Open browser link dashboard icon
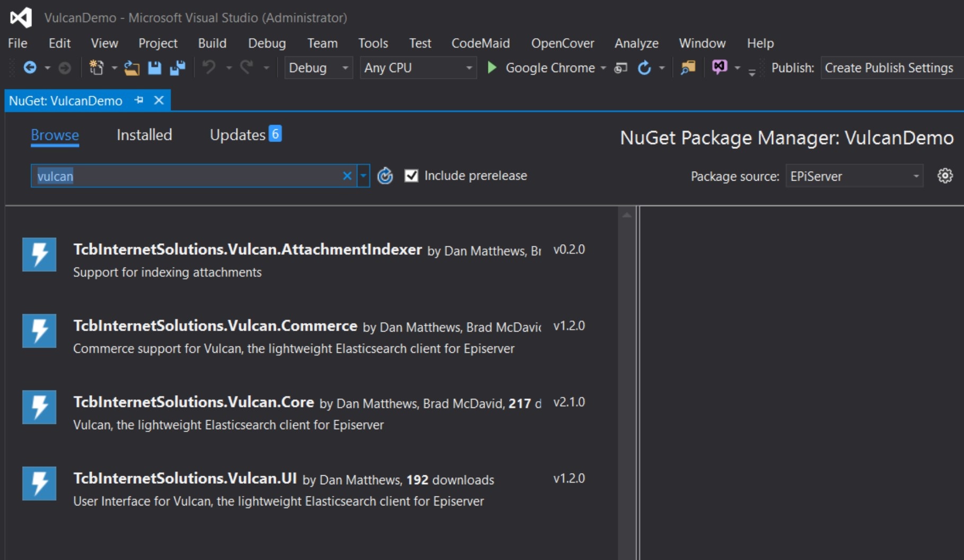This screenshot has height=560, width=964. pos(620,68)
